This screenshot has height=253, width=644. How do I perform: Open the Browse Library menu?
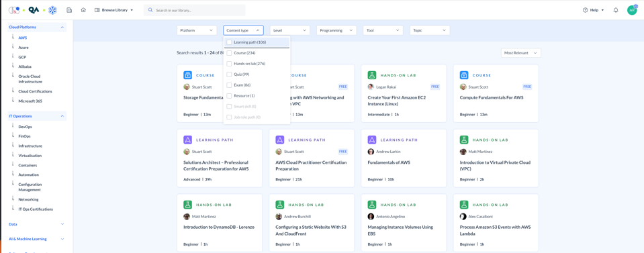click(x=113, y=10)
